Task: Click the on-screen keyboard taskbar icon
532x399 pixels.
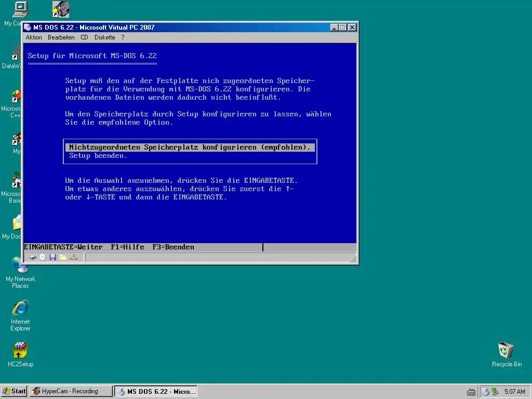Action: pyautogui.click(x=471, y=392)
